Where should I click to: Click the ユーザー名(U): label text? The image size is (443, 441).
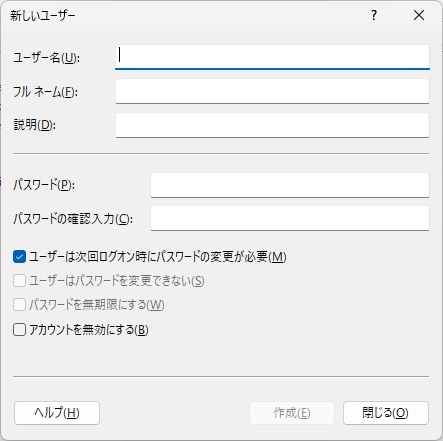coord(47,58)
